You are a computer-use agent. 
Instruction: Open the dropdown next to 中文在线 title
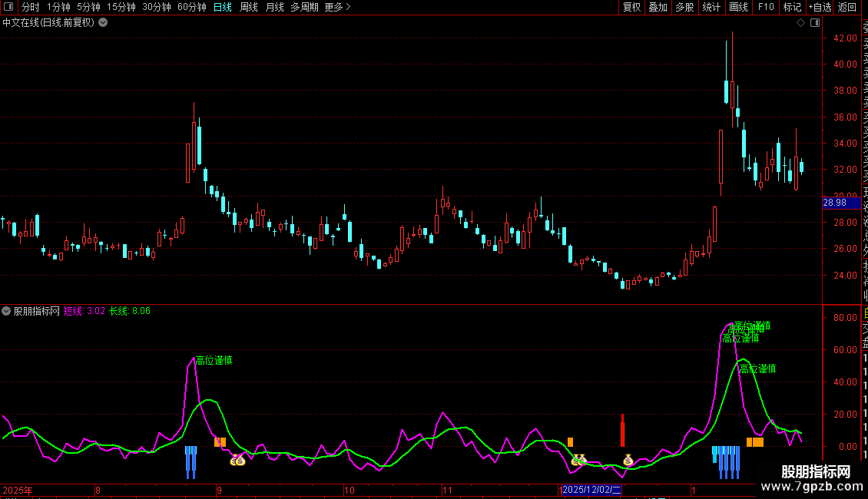(x=103, y=23)
